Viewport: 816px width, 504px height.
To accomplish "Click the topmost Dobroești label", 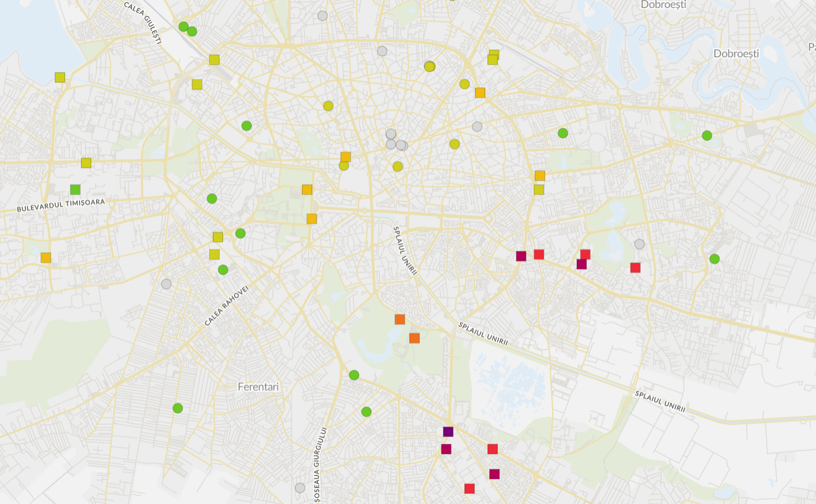I will click(663, 5).
